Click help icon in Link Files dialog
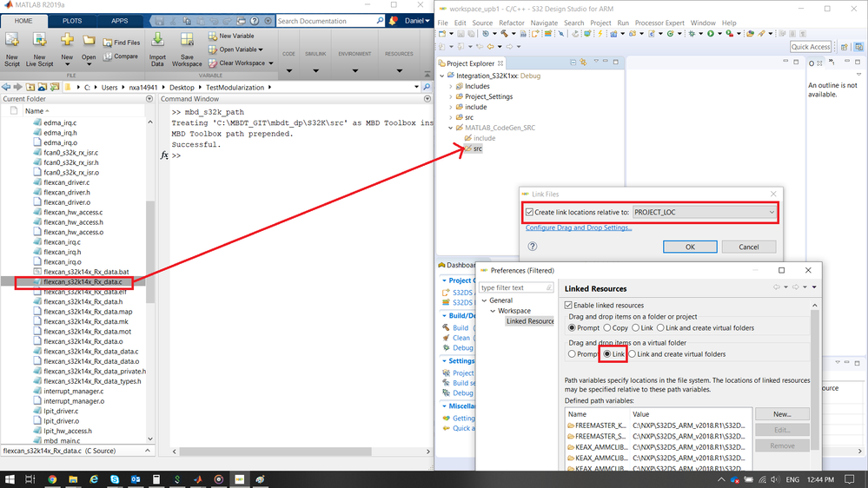 point(533,247)
